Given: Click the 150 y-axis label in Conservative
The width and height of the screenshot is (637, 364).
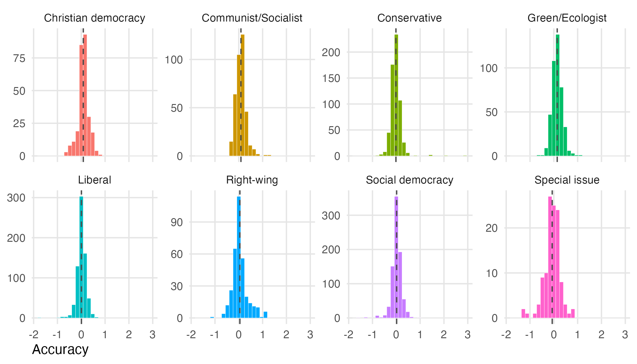Looking at the screenshot, I should coord(331,78).
